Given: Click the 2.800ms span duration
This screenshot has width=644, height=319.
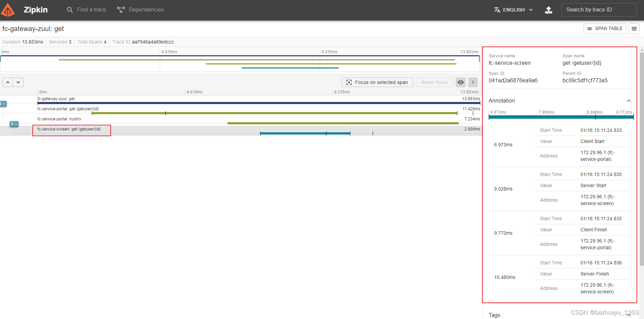Looking at the screenshot, I should click(472, 129).
